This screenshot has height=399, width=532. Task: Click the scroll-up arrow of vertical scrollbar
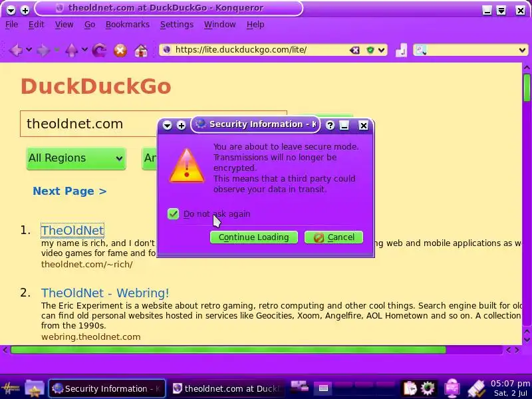527,68
